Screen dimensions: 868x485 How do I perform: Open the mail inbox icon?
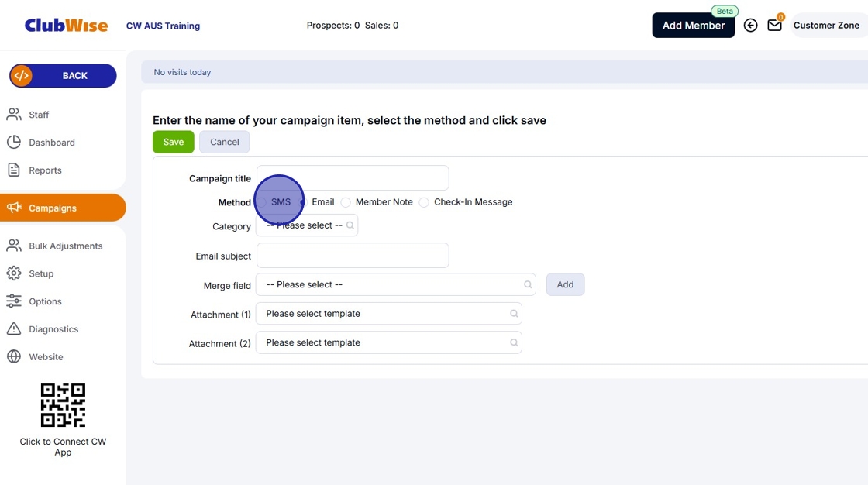point(774,25)
